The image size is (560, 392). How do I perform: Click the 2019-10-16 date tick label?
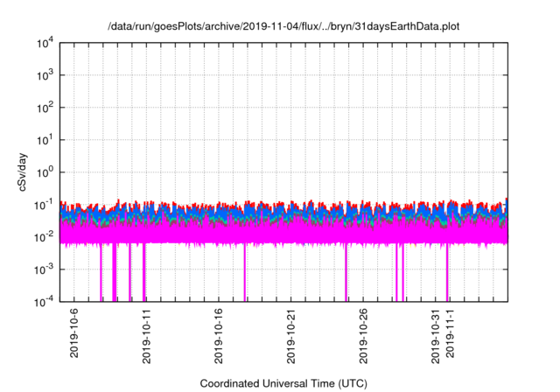219,336
